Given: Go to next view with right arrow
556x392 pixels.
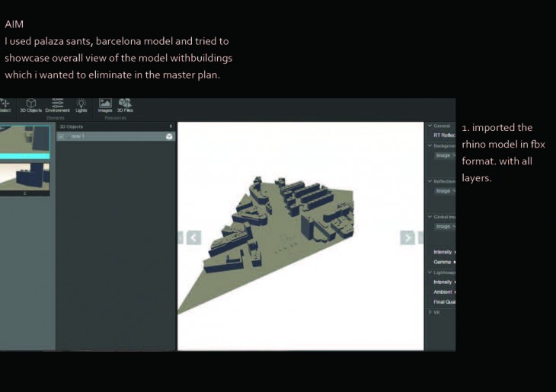Looking at the screenshot, I should (407, 237).
